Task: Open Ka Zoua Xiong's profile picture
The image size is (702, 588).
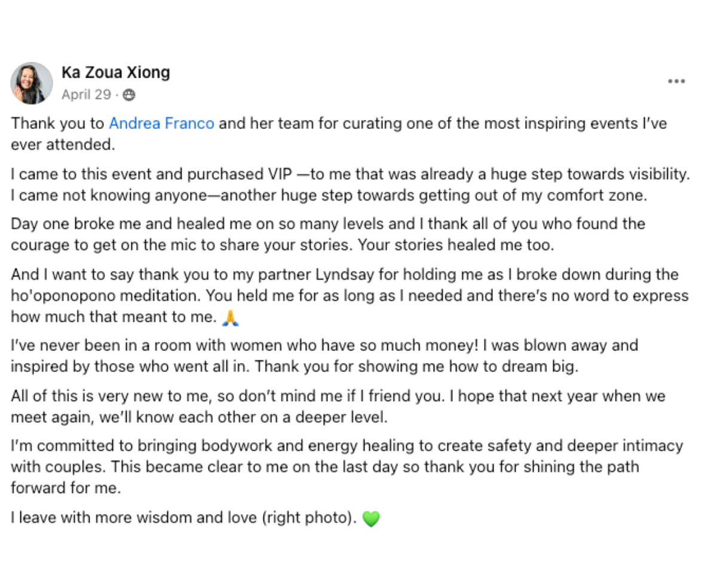Action: (32, 83)
